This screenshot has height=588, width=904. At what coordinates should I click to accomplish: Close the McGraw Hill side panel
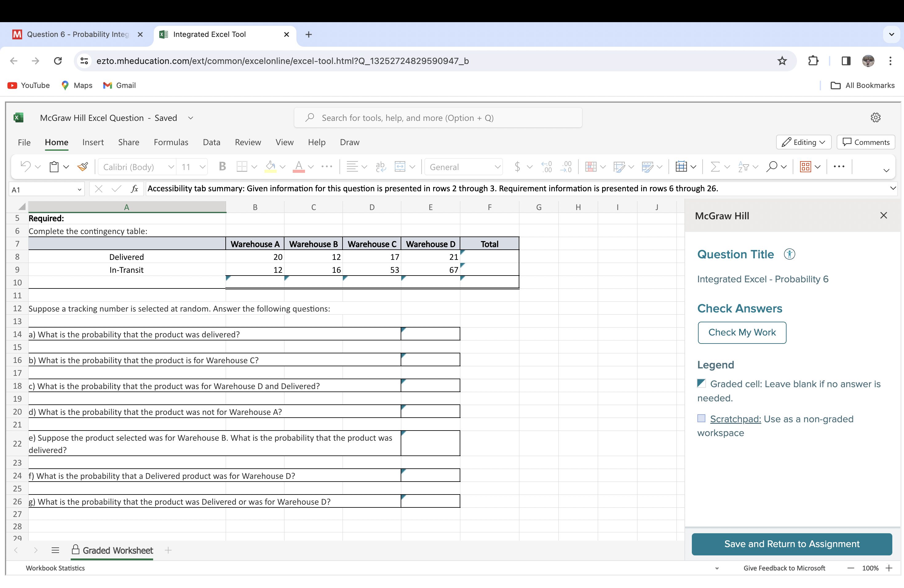[883, 216]
